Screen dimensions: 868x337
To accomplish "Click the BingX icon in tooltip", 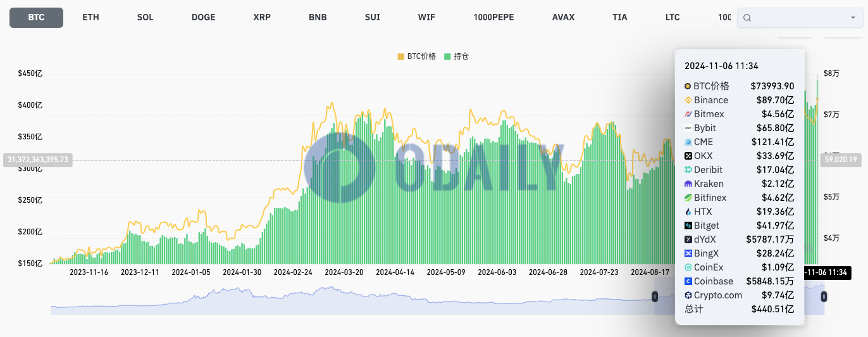I will point(688,253).
